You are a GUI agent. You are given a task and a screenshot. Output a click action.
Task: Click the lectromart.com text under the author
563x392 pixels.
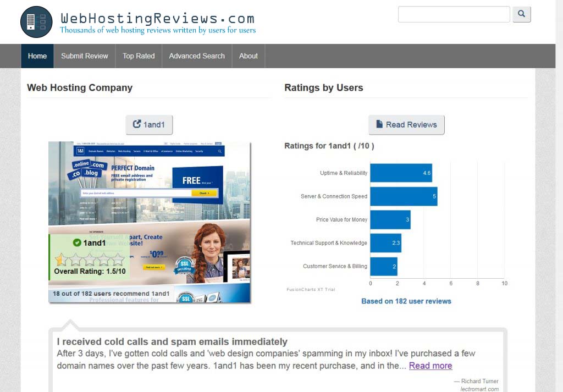479,389
